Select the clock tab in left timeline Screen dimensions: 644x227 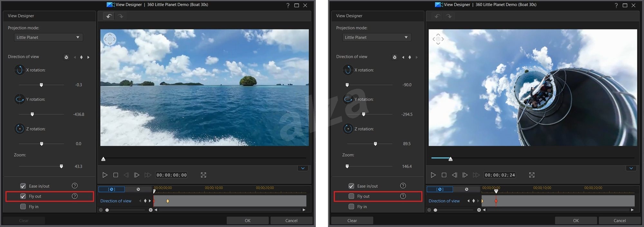(x=138, y=189)
